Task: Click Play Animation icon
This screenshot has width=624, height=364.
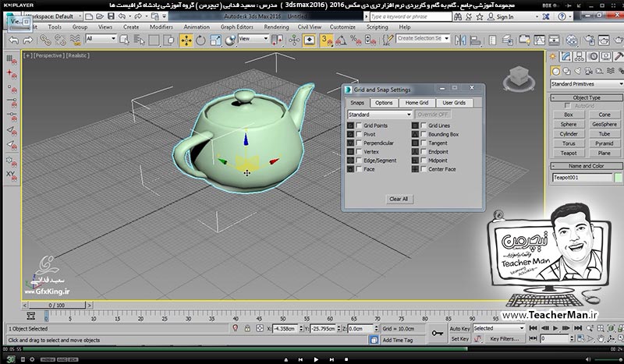Action: [555, 328]
